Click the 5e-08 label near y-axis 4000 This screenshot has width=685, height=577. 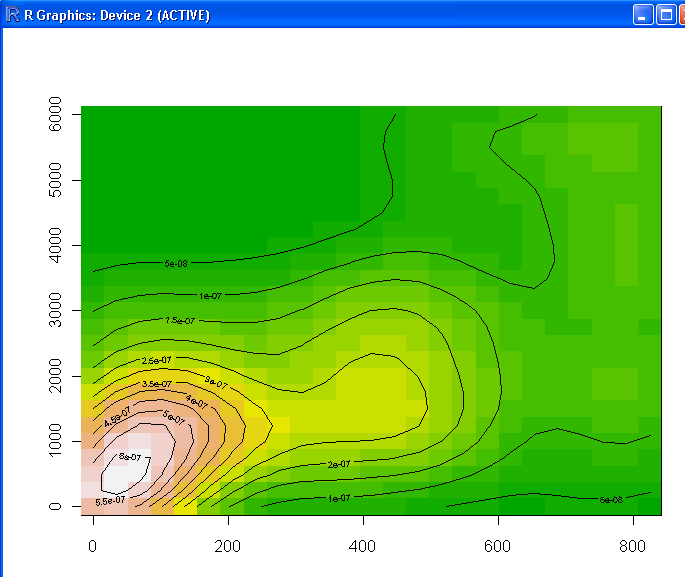176,264
